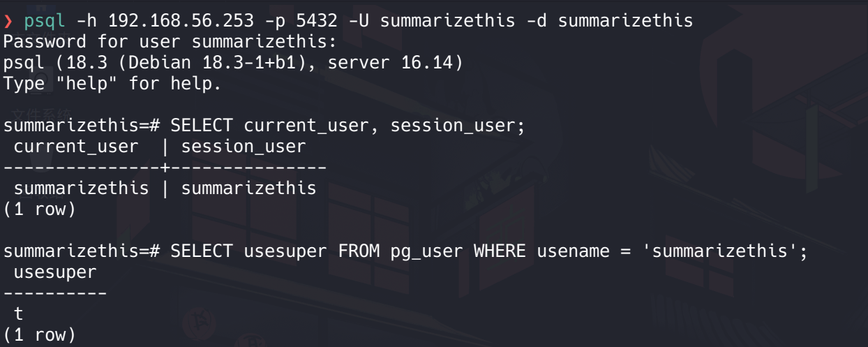
Task: Click the SELECT current_user query text
Action: click(347, 126)
